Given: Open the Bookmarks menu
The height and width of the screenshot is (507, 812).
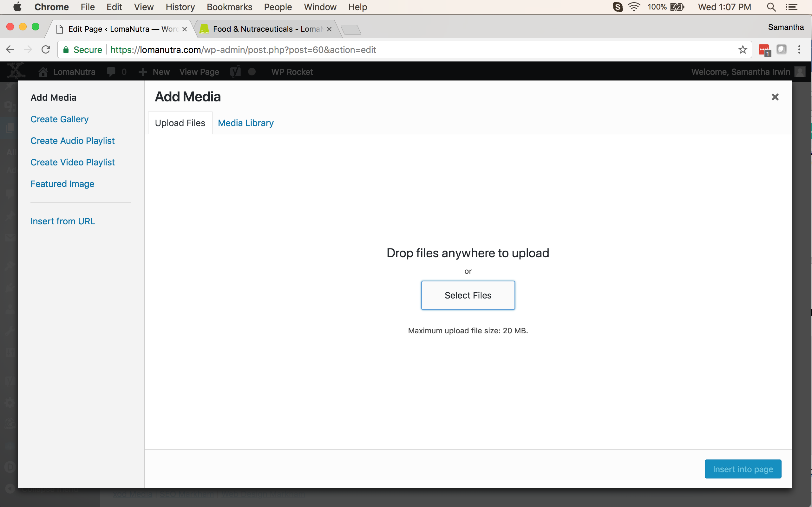Looking at the screenshot, I should click(229, 7).
